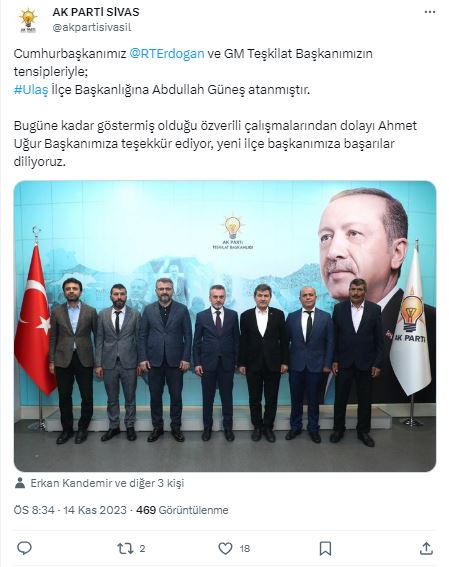Open tagged people Erkan Kandemir ve diğer 3 kişi

pyautogui.click(x=107, y=483)
